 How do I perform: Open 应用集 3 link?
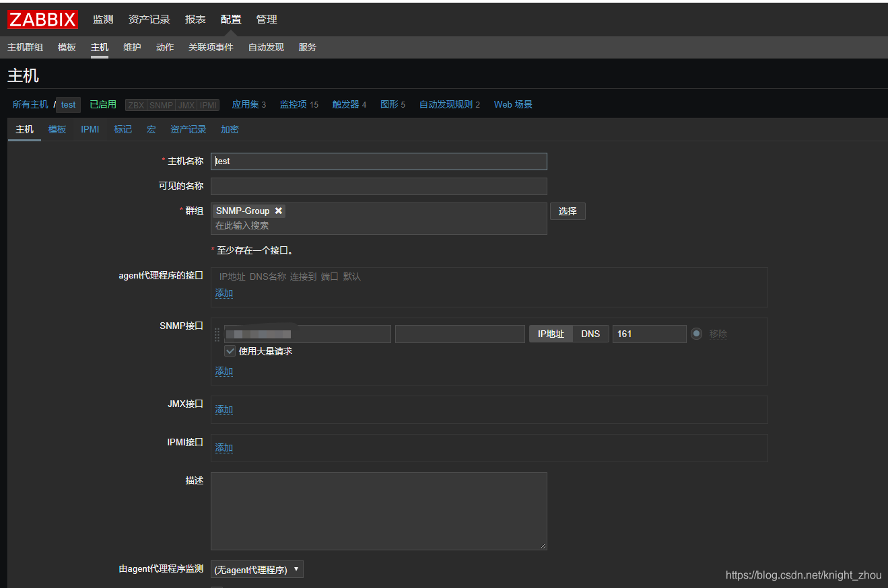248,104
